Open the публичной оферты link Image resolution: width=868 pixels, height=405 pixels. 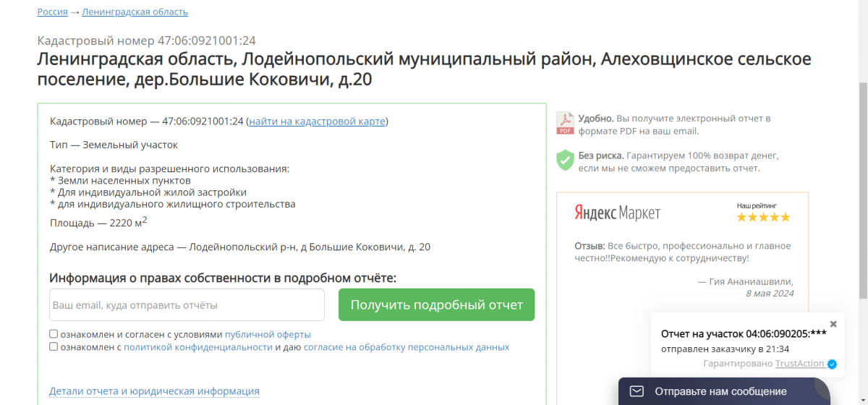(268, 335)
